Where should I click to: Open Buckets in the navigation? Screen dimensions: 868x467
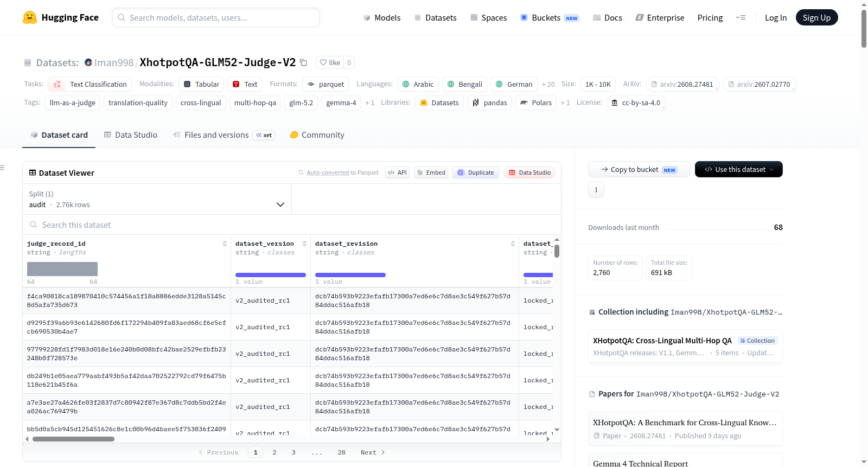pos(550,17)
